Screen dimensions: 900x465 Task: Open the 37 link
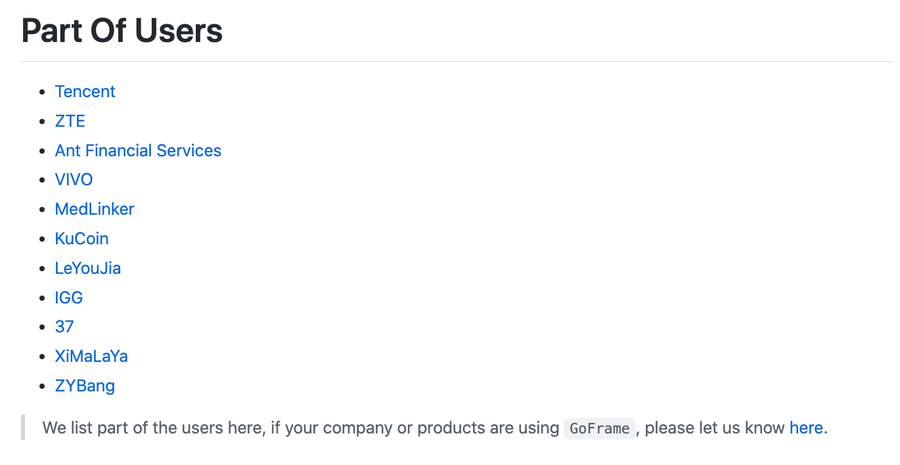tap(64, 327)
